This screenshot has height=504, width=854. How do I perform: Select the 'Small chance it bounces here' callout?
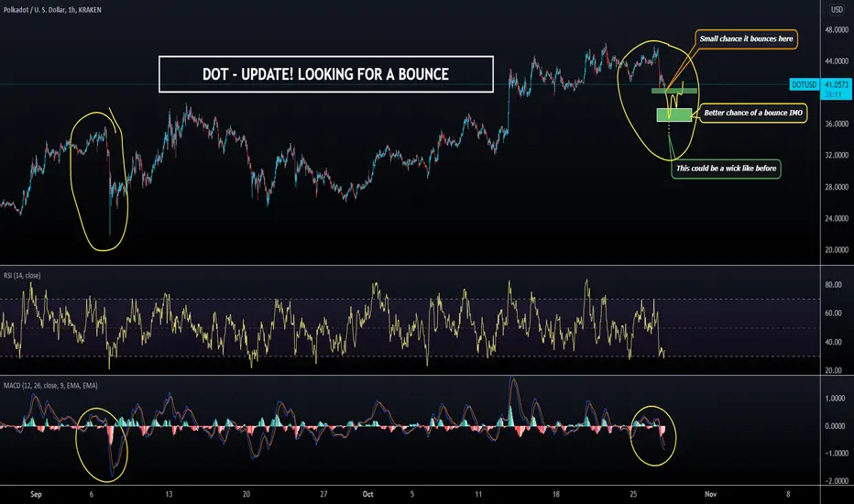pos(746,39)
